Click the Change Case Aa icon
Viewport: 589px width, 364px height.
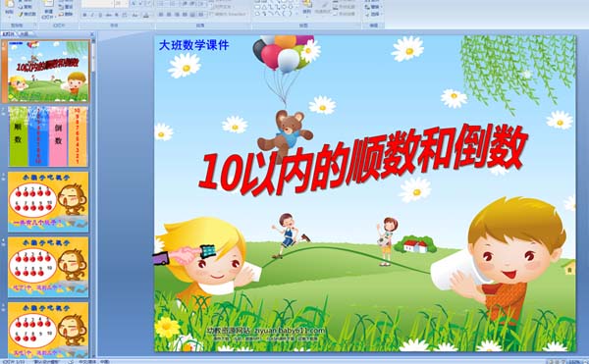134,15
